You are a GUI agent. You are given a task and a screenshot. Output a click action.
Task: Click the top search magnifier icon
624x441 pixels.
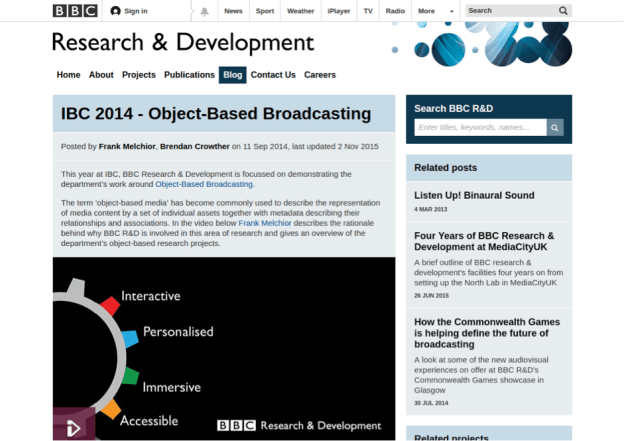(x=563, y=11)
